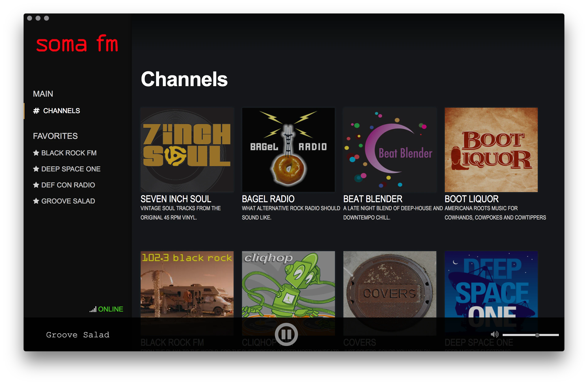Click the Groove Salad now-playing text

[x=78, y=335]
